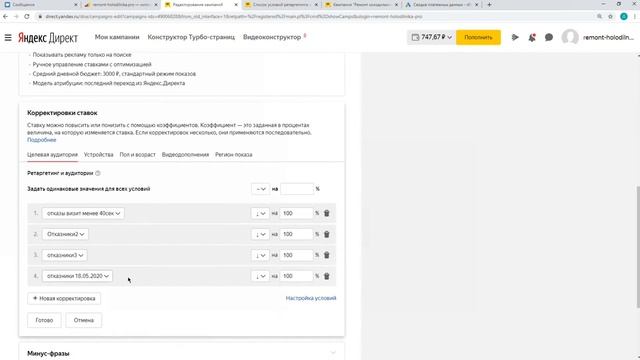Switch to Пол и возраст tab

coord(138,155)
